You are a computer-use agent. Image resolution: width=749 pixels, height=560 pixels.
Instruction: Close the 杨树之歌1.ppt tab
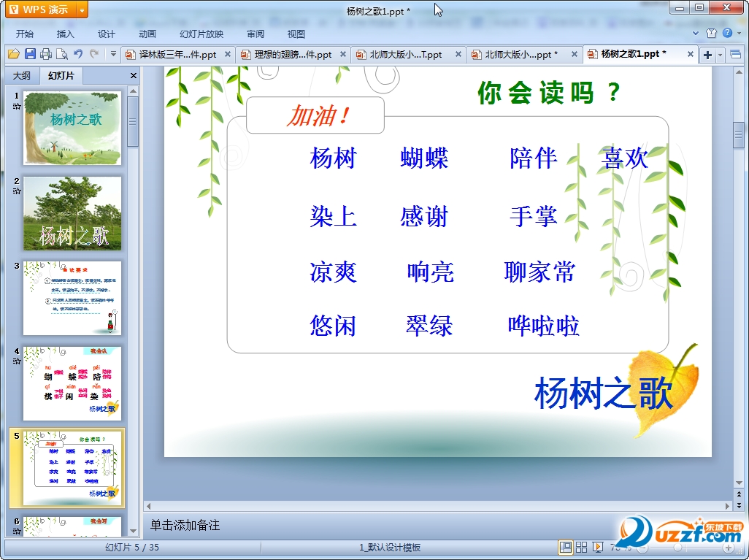691,55
